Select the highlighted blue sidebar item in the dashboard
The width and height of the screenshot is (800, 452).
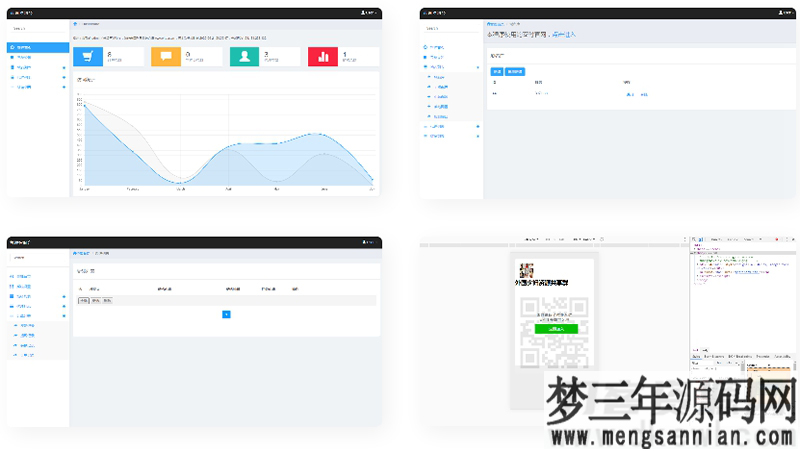pyautogui.click(x=38, y=47)
